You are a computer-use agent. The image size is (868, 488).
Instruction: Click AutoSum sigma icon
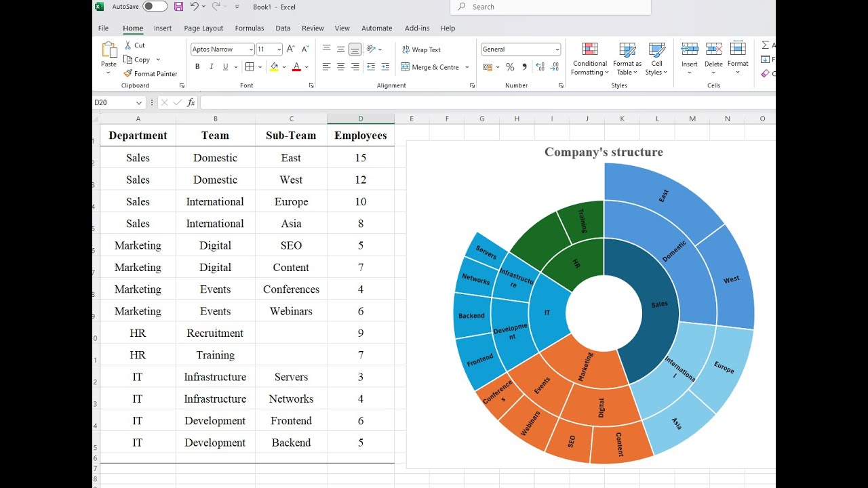point(766,45)
